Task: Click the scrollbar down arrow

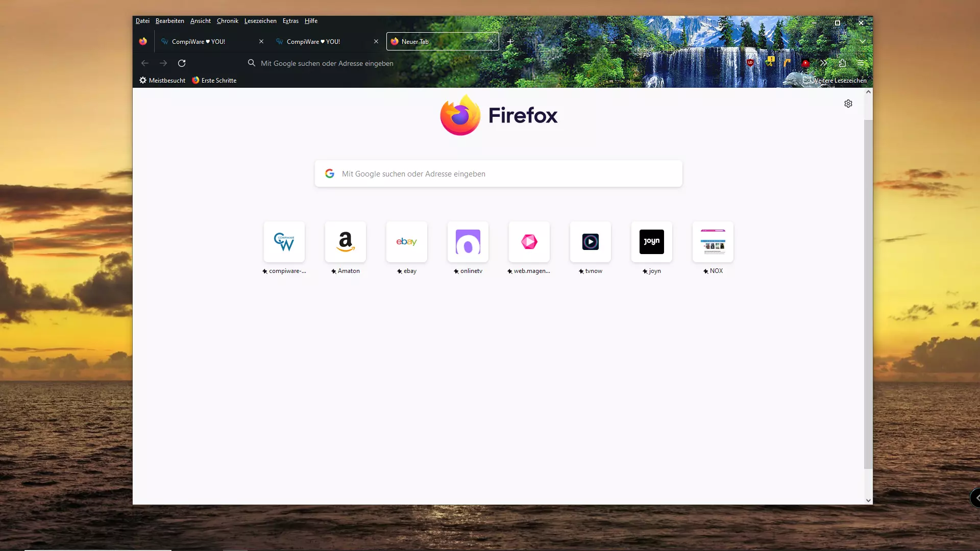Action: pyautogui.click(x=868, y=500)
